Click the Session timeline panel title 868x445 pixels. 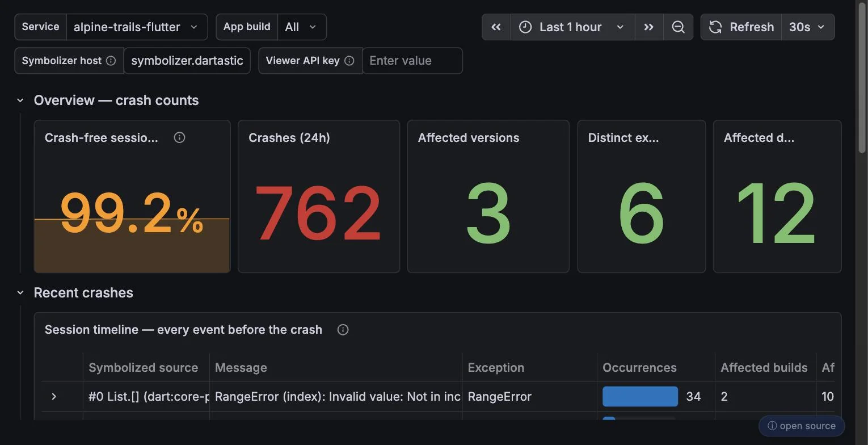click(183, 330)
